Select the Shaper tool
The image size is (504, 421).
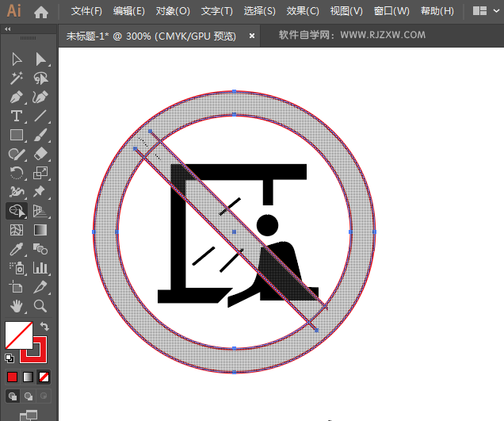point(17,154)
